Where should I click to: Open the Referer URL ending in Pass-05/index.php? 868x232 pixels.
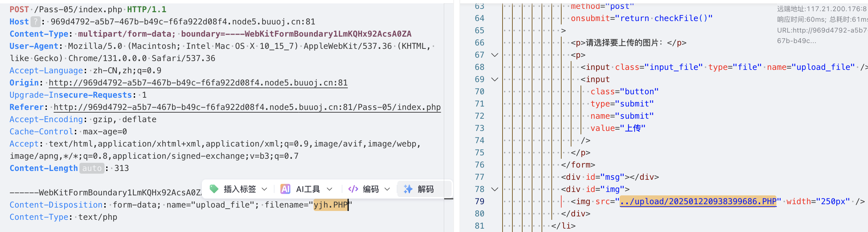pos(247,107)
